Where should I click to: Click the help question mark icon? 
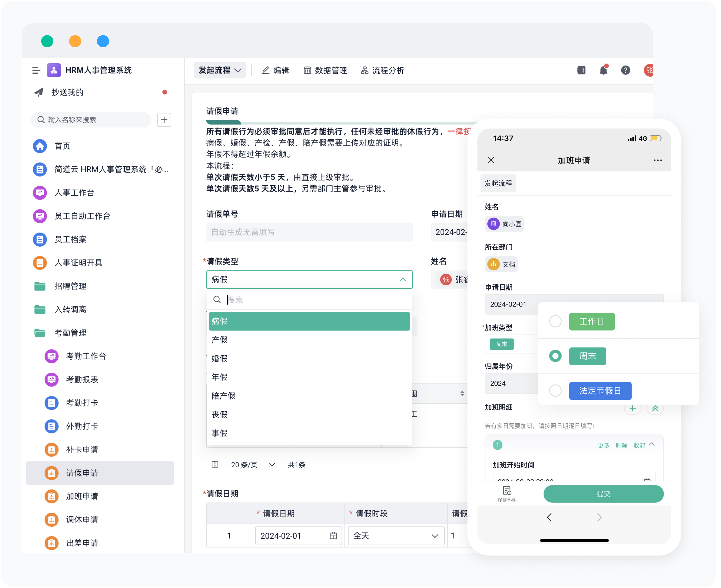coord(626,70)
